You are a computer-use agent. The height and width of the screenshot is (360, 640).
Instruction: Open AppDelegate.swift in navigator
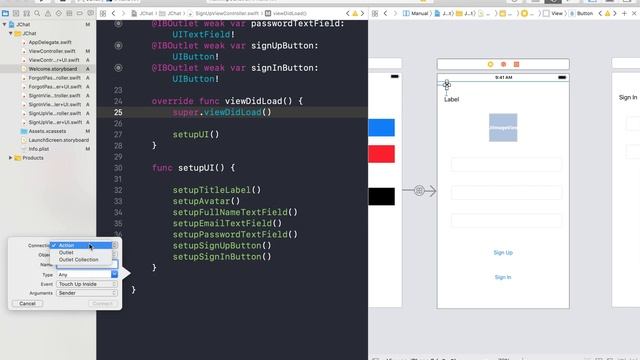(50, 42)
